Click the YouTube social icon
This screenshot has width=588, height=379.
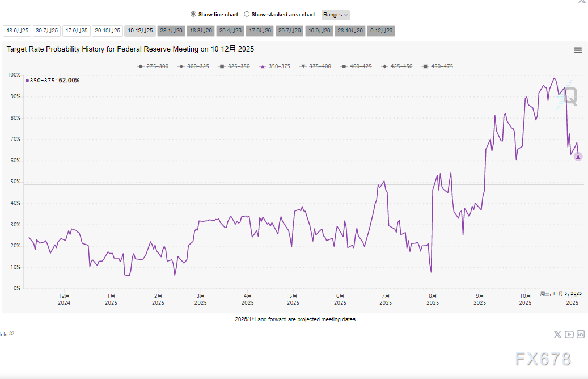569,334
